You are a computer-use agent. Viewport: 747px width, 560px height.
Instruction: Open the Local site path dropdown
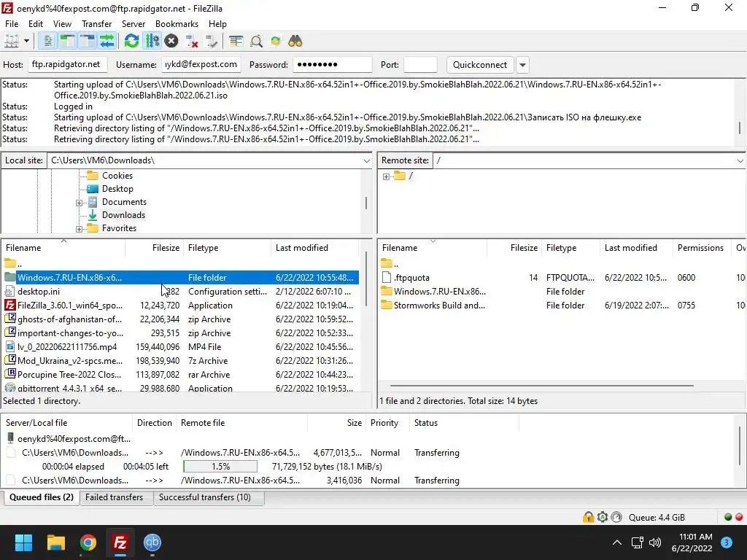coord(366,160)
